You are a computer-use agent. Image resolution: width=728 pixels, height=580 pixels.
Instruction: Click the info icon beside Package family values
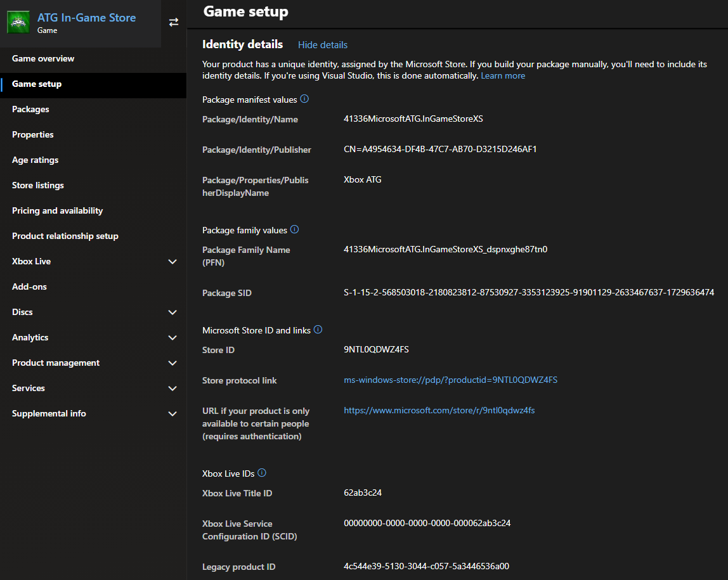click(294, 229)
